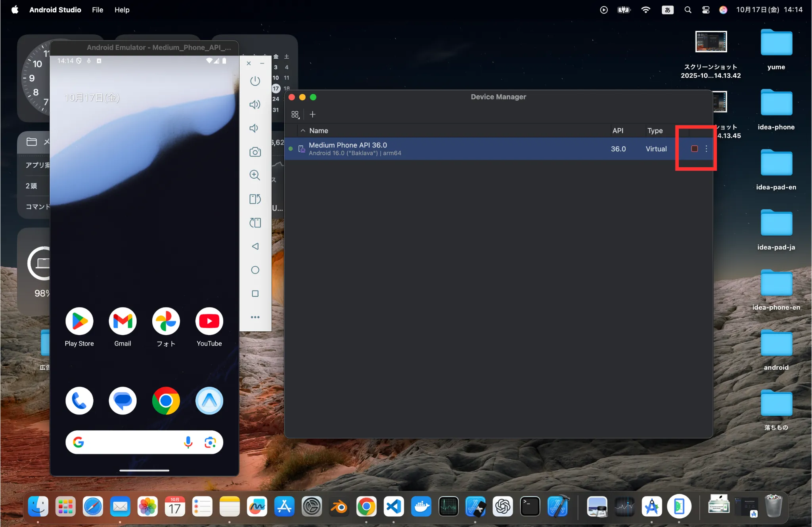The image size is (812, 527).
Task: Add a new virtual device with the plus button
Action: click(312, 114)
